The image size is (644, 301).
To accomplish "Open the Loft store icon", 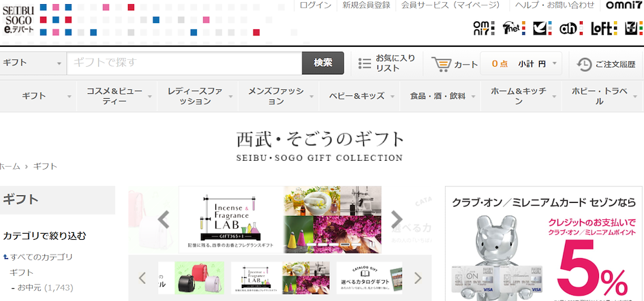I will coord(604,29).
